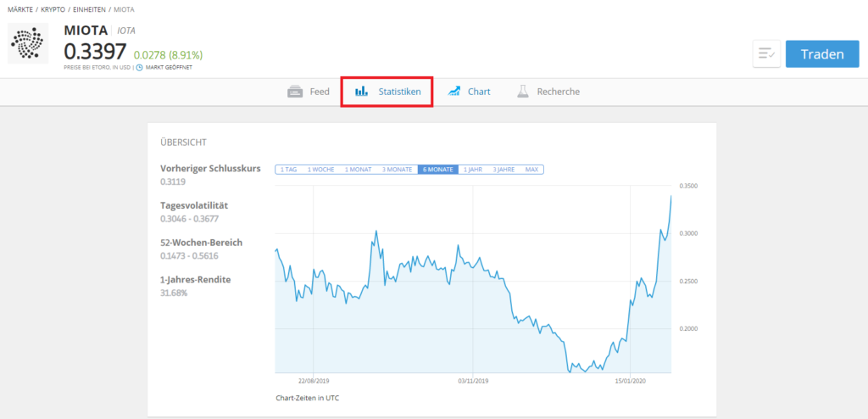Viewport: 868px width, 419px height.
Task: Click the Chart tab line-graph icon
Action: [x=454, y=92]
